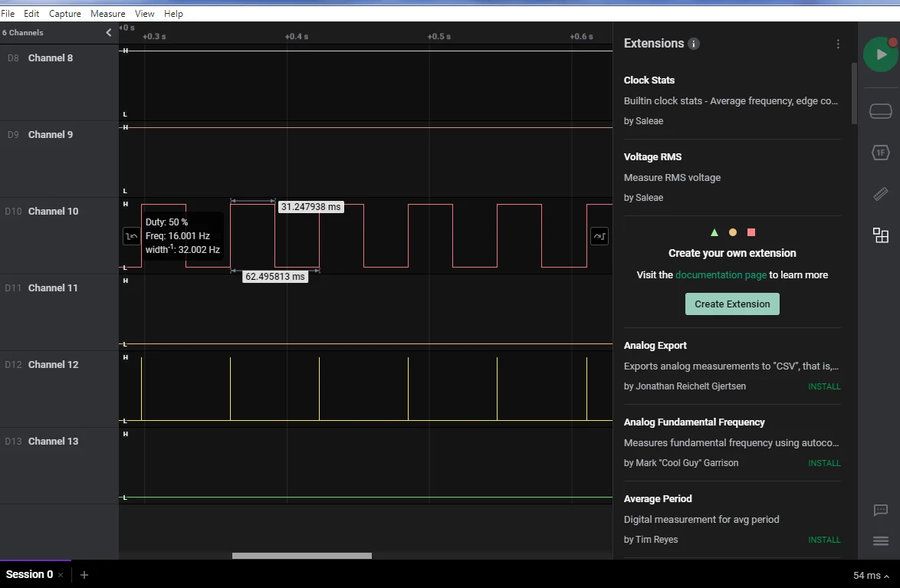Screen dimensions: 900x588
Task: Open the documentation page link
Action: [x=721, y=274]
